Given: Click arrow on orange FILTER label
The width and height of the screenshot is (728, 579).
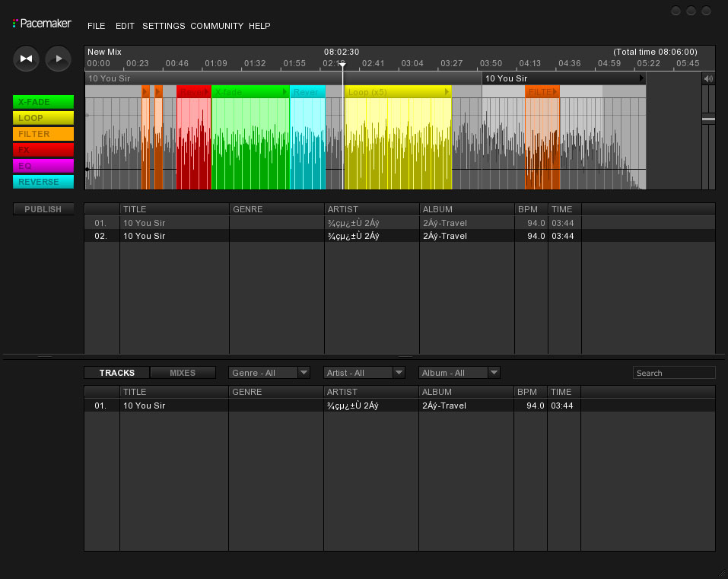Looking at the screenshot, I should [555, 92].
